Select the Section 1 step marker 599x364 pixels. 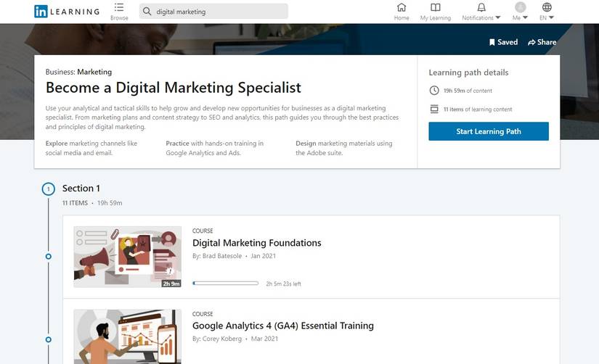[x=49, y=189]
